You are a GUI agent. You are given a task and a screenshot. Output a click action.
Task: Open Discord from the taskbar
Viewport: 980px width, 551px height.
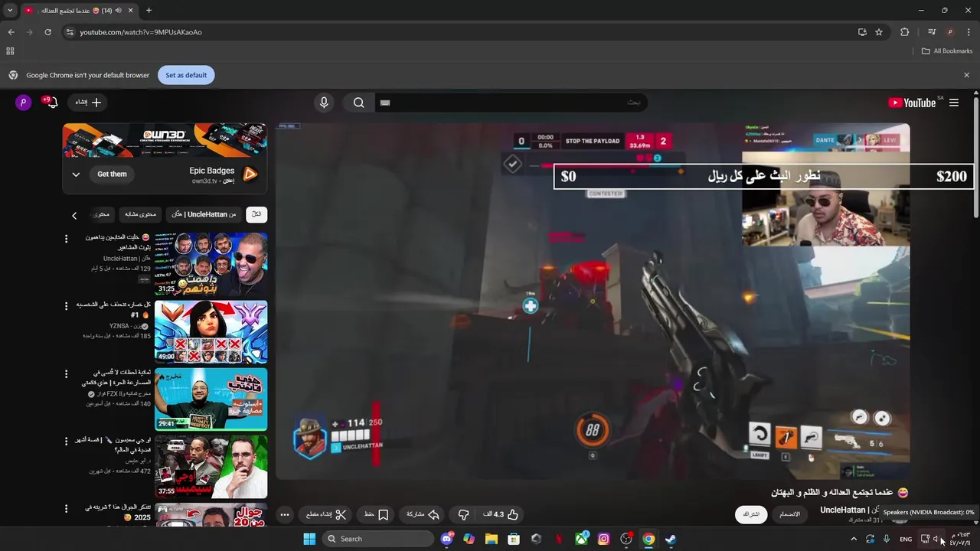pos(447,539)
